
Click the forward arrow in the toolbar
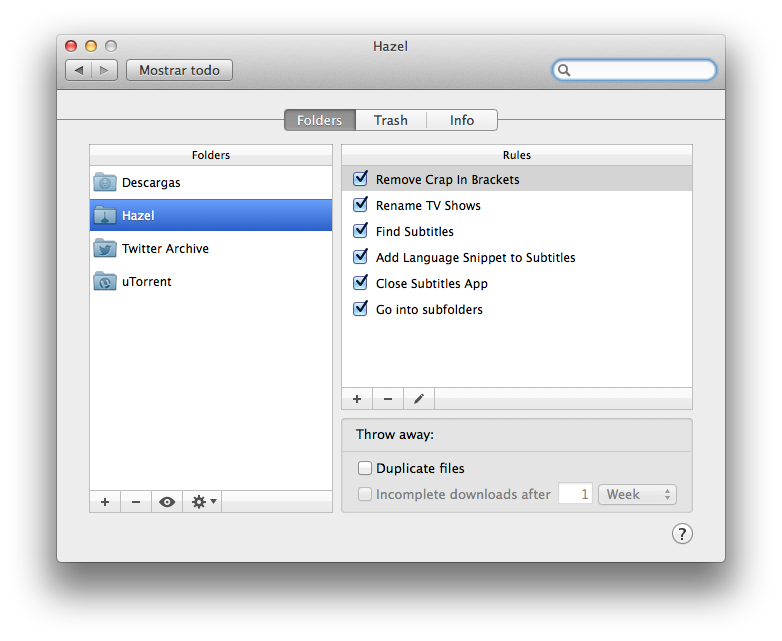(x=104, y=70)
